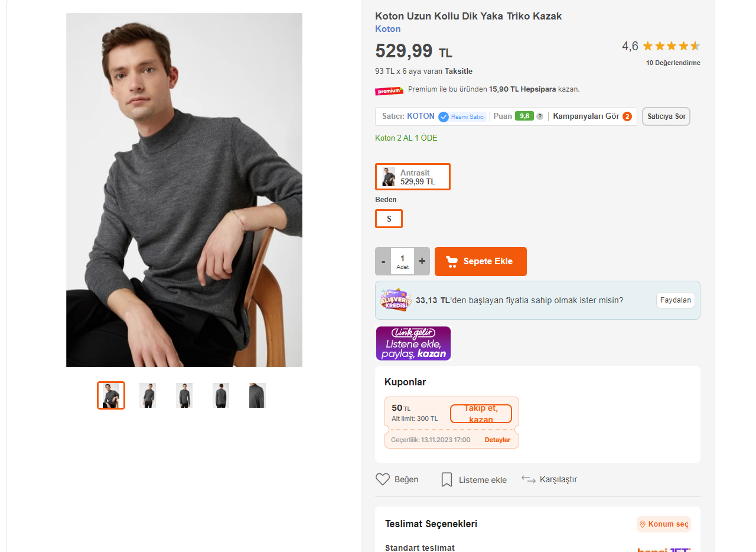
Task: Select size S option
Action: click(x=389, y=219)
